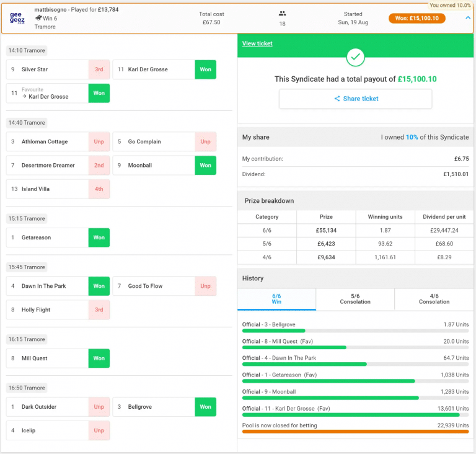Click the orange Won £15,100.10 badge
Viewport: 476px width, 454px height.
tap(416, 18)
